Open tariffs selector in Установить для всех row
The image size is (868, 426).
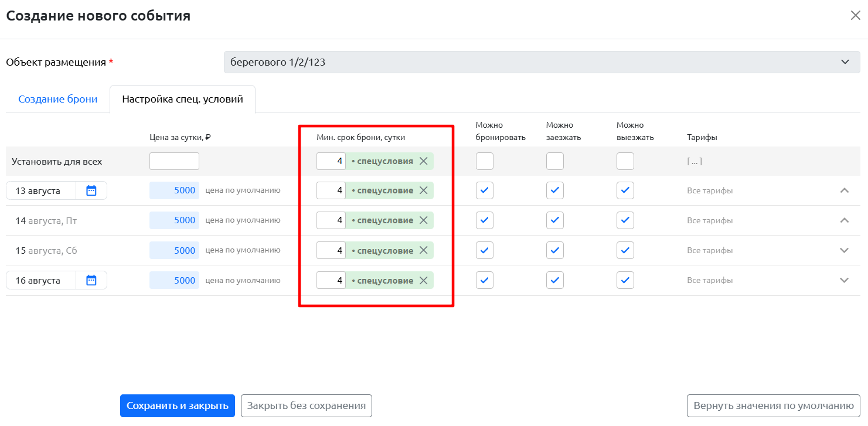pos(695,161)
